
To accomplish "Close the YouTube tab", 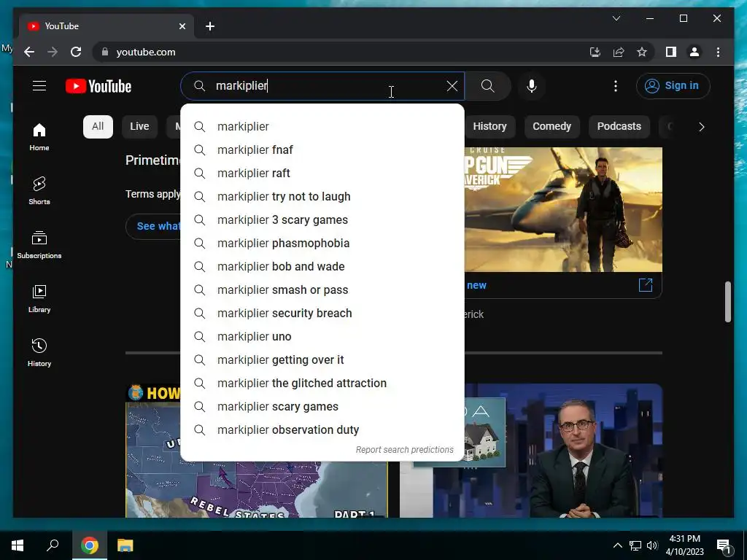I will pos(182,26).
